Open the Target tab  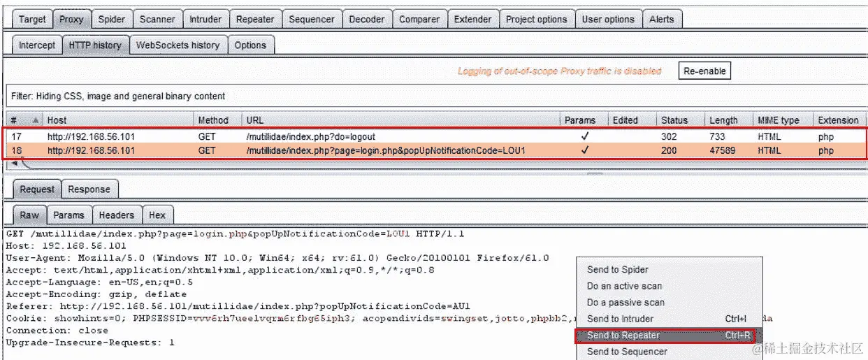[x=32, y=19]
